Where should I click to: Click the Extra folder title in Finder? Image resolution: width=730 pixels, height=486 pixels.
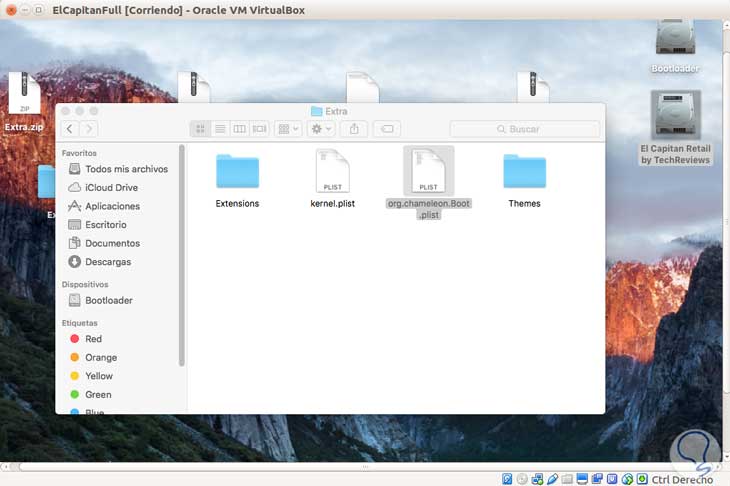(x=330, y=111)
